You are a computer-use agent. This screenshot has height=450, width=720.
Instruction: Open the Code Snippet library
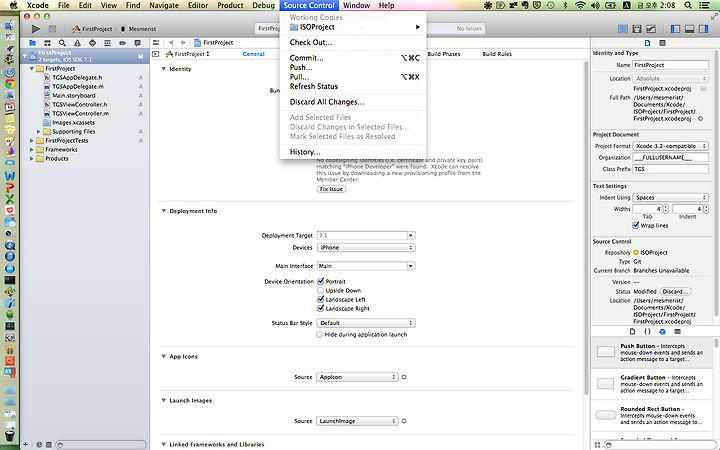pos(647,331)
